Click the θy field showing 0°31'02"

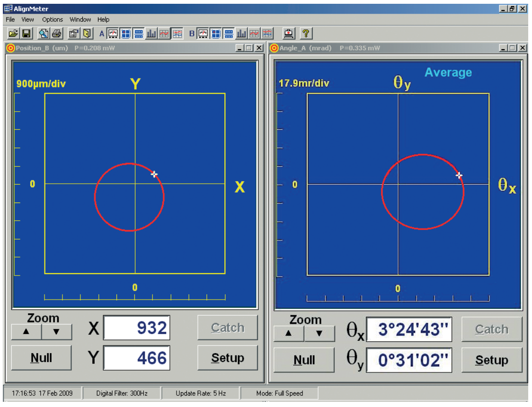coord(409,360)
